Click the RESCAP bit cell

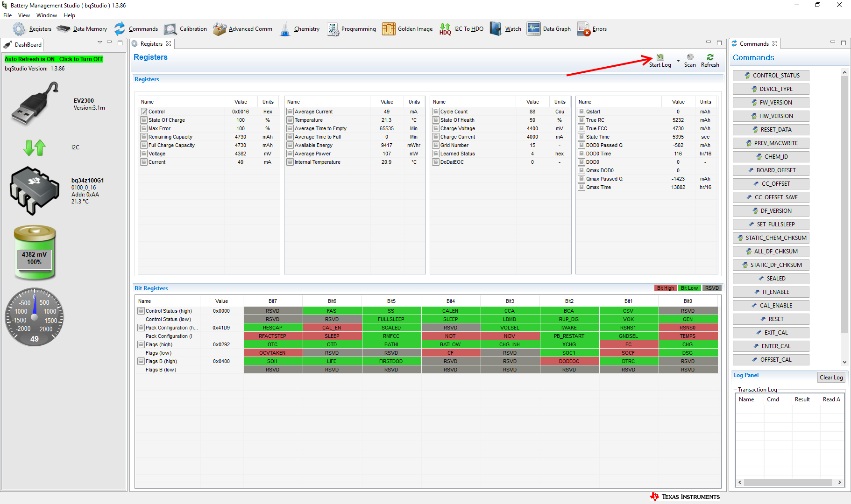(273, 328)
